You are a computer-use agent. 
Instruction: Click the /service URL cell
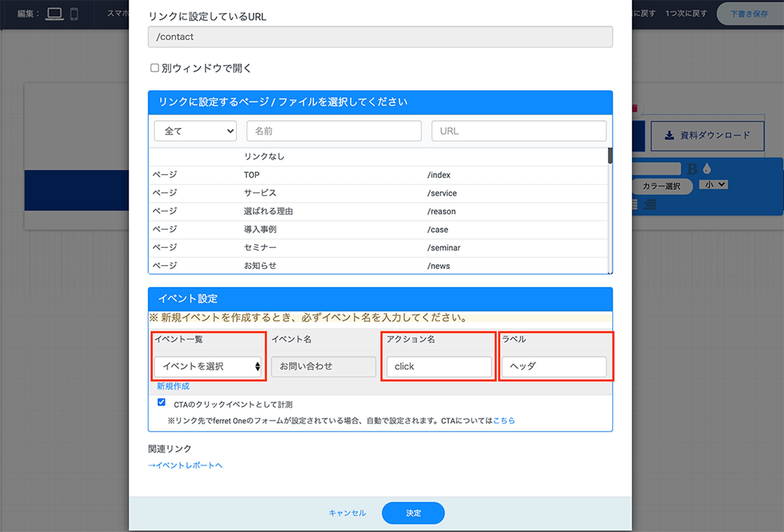[x=442, y=193]
